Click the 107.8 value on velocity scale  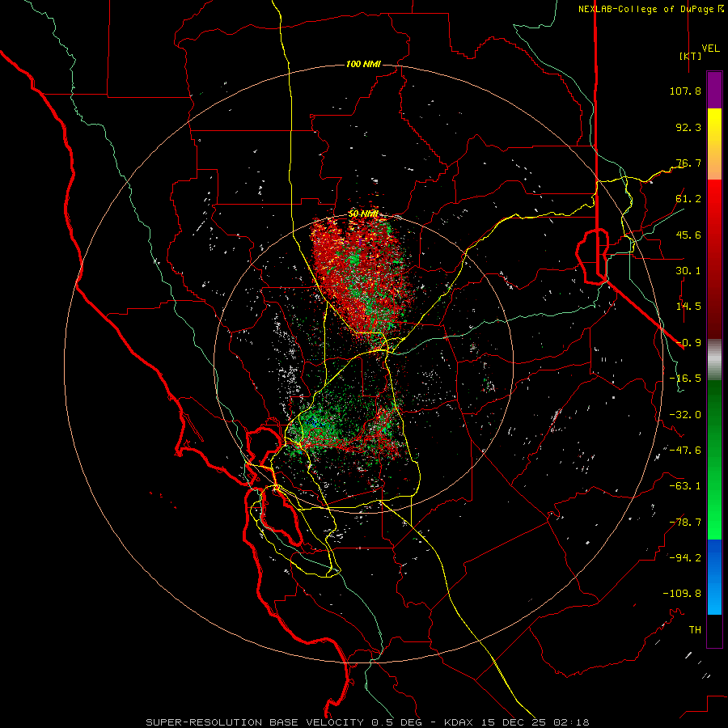click(x=685, y=91)
